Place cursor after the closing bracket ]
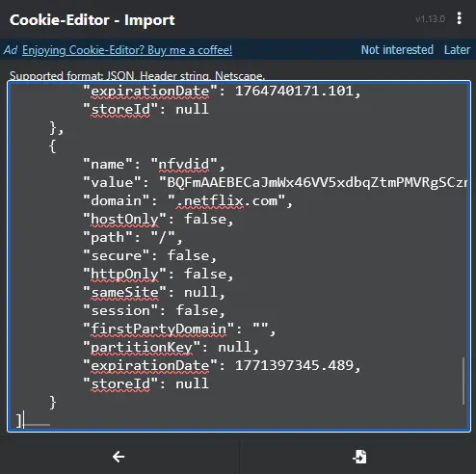Image resolution: width=476 pixels, height=474 pixels. pyautogui.click(x=24, y=420)
